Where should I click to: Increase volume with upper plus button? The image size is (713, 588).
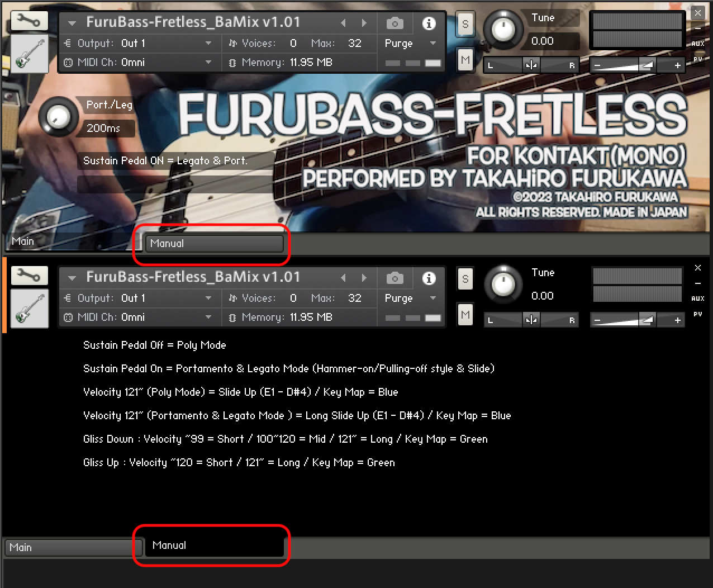tap(677, 65)
